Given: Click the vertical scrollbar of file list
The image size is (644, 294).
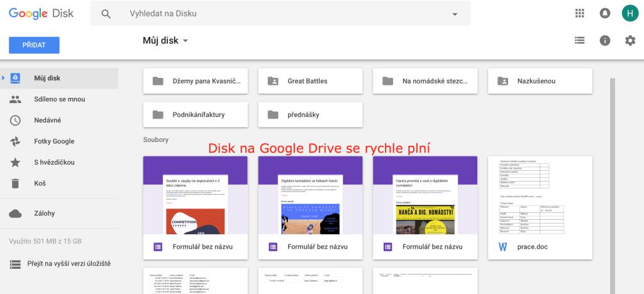Looking at the screenshot, I should [613, 185].
